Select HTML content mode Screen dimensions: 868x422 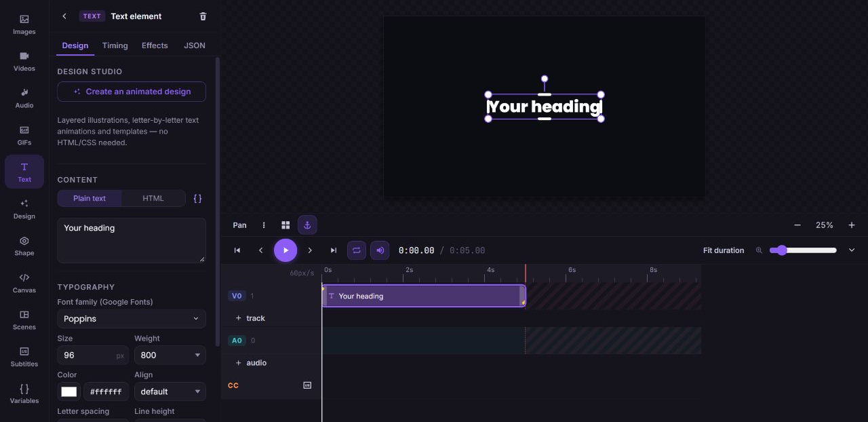pos(153,198)
